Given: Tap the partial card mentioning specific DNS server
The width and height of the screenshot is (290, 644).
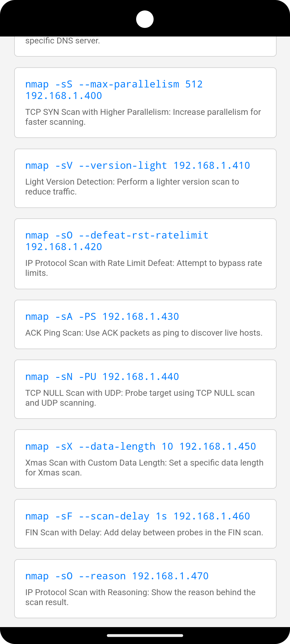Looking at the screenshot, I should pos(145,46).
